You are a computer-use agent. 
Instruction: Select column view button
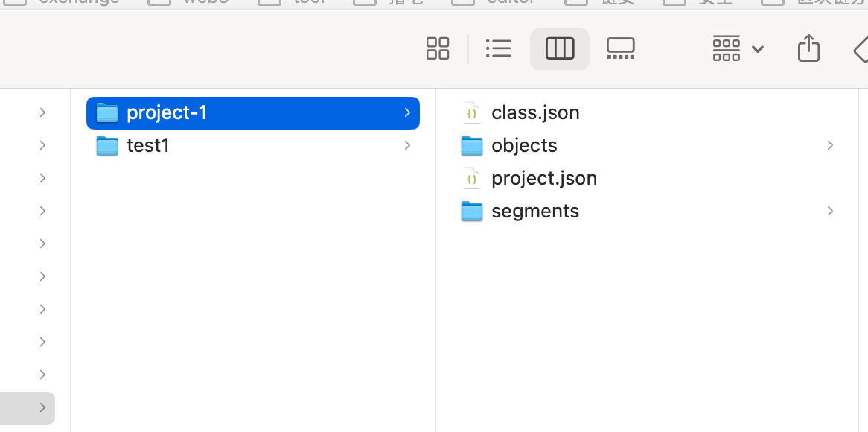point(560,49)
